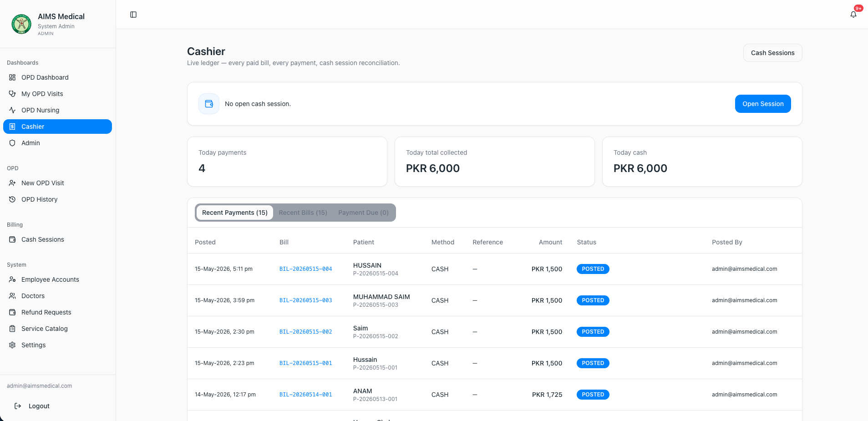Switch to the Payment Due (0) tab

point(363,213)
